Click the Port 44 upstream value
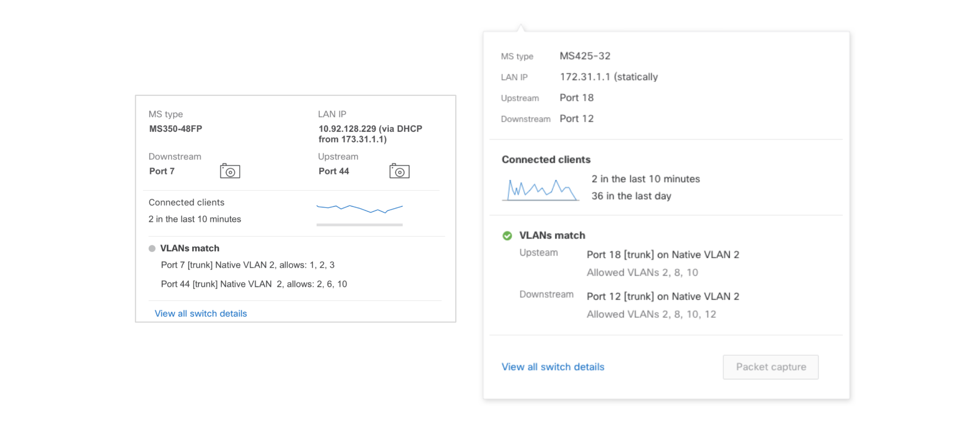This screenshot has height=448, width=980. click(334, 171)
